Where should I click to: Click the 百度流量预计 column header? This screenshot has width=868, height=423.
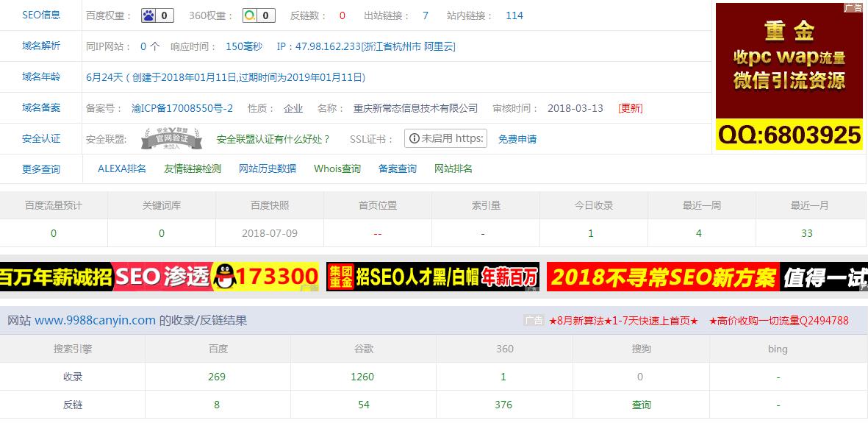(54, 206)
